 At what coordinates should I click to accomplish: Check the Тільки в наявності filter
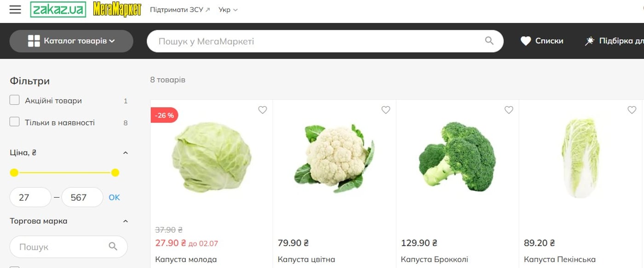tap(15, 122)
